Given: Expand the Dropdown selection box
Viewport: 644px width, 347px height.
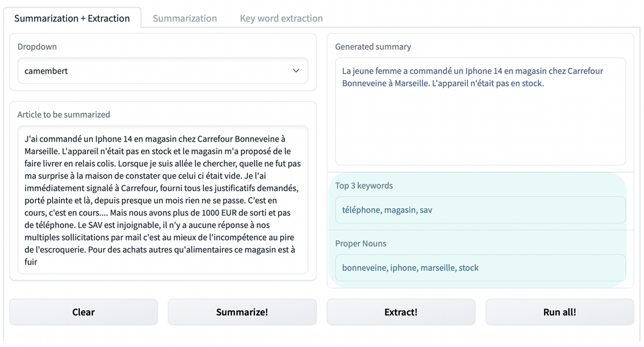Looking at the screenshot, I should [x=161, y=70].
